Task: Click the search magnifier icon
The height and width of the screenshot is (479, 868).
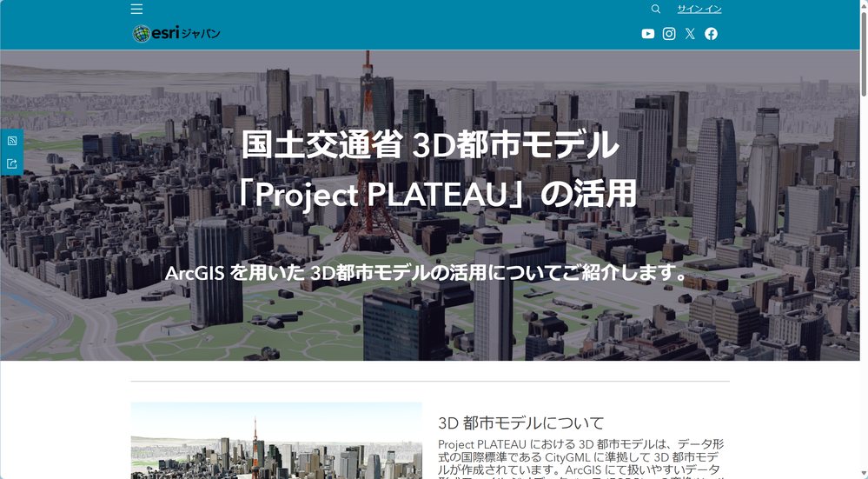Action: point(655,9)
